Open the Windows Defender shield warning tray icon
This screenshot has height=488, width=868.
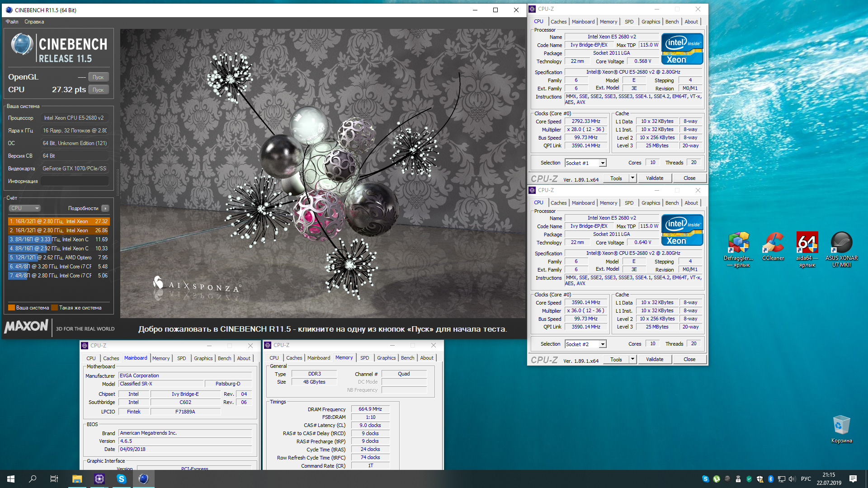click(x=760, y=479)
